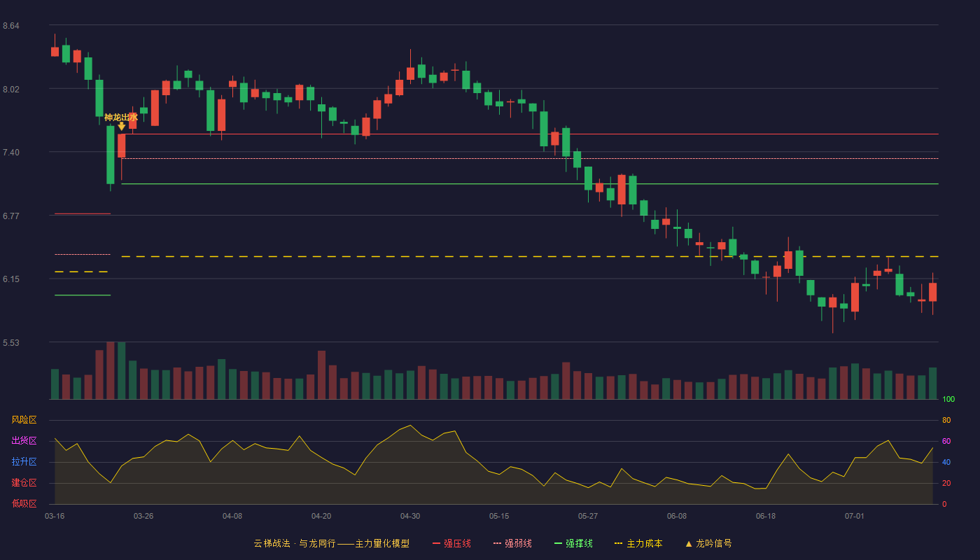Toggle the 强压线 legend item
The width and height of the screenshot is (980, 560).
pyautogui.click(x=451, y=543)
